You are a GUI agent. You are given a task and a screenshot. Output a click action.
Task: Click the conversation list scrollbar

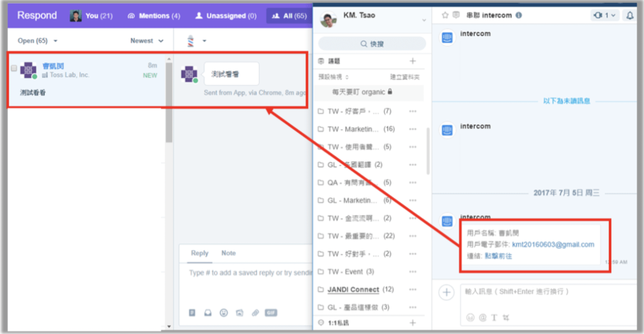pyautogui.click(x=169, y=102)
